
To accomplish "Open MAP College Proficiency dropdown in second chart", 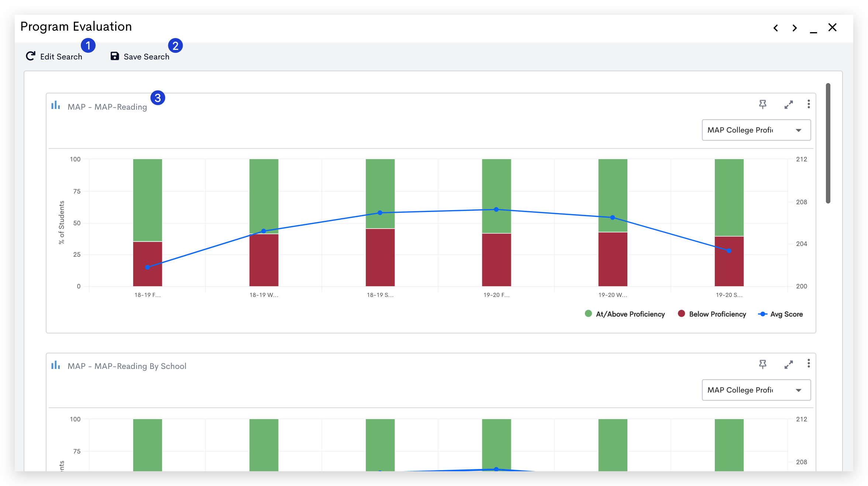I will [x=756, y=390].
